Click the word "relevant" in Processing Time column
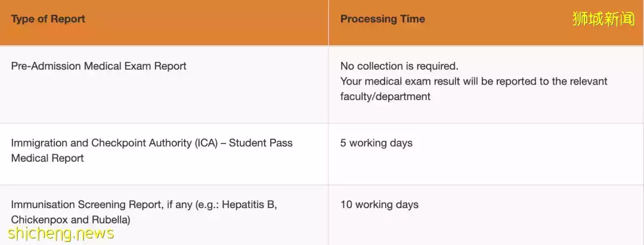The width and height of the screenshot is (644, 245). click(586, 81)
